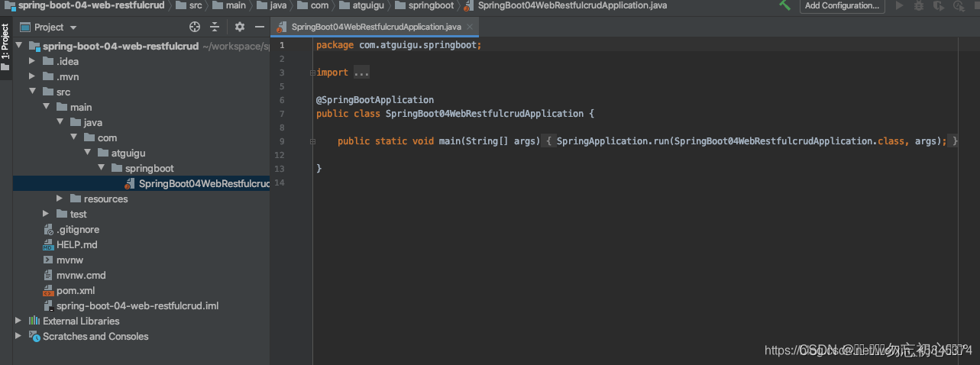Collapse the main folder arrow
Viewport: 980px width, 365px height.
46,107
